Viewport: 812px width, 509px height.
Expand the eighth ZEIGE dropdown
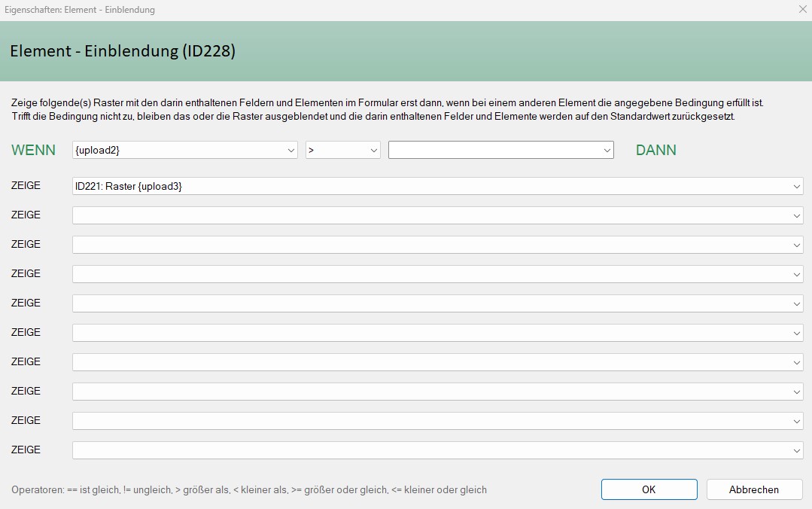point(437,392)
